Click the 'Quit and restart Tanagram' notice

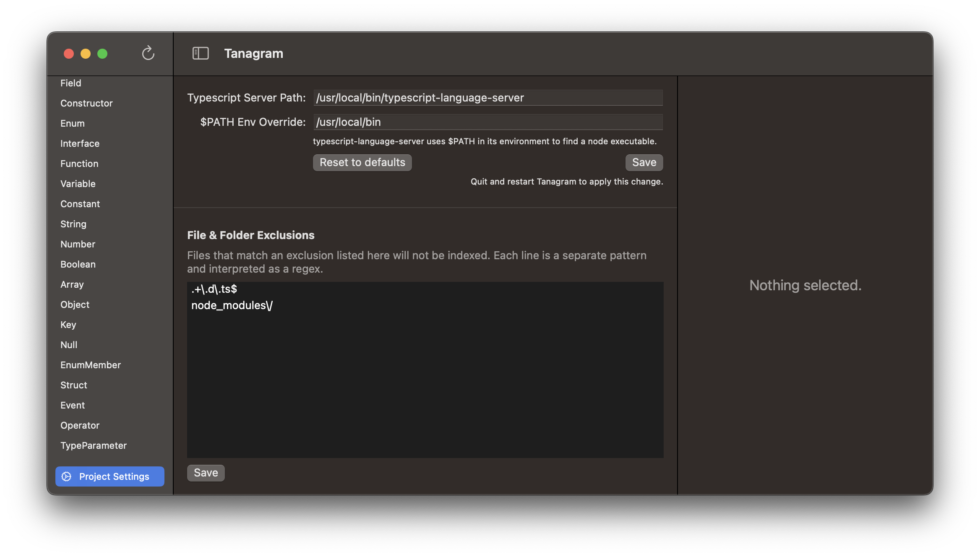point(567,182)
